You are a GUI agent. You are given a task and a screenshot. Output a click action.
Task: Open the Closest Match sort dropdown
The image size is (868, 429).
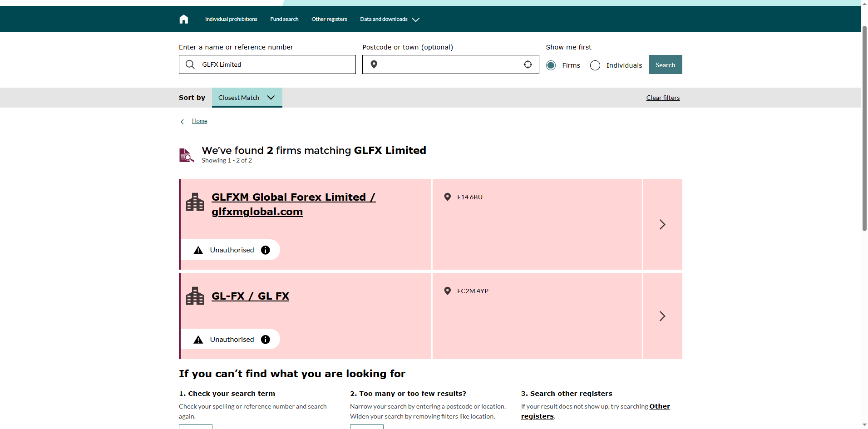(247, 98)
